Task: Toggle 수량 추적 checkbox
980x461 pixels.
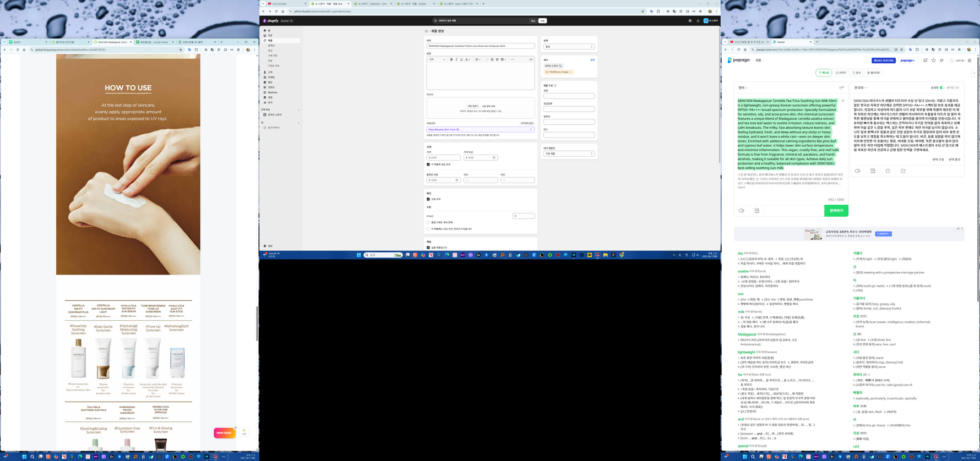Action: pos(428,199)
